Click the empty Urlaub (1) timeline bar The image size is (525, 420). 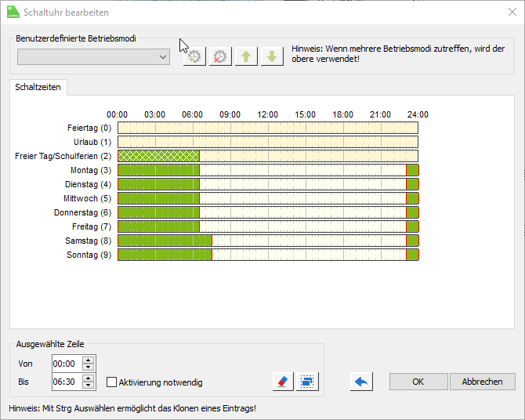pyautogui.click(x=268, y=142)
